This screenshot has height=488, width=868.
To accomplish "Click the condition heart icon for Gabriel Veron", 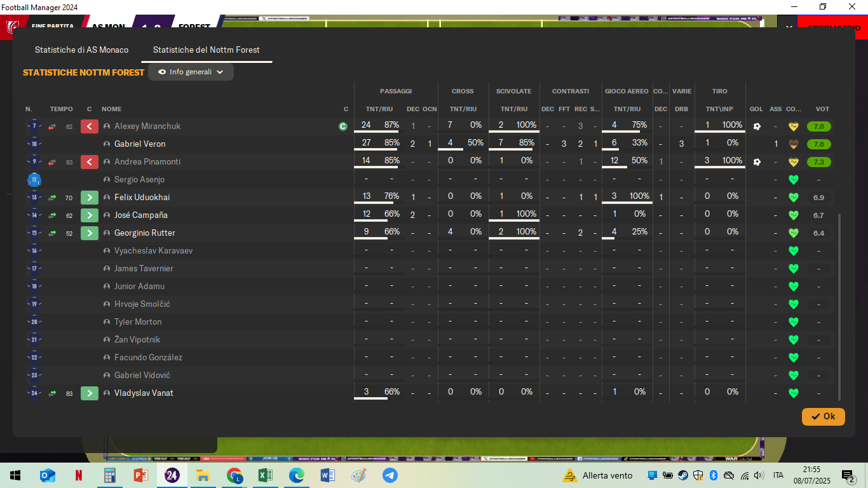I will [x=793, y=144].
